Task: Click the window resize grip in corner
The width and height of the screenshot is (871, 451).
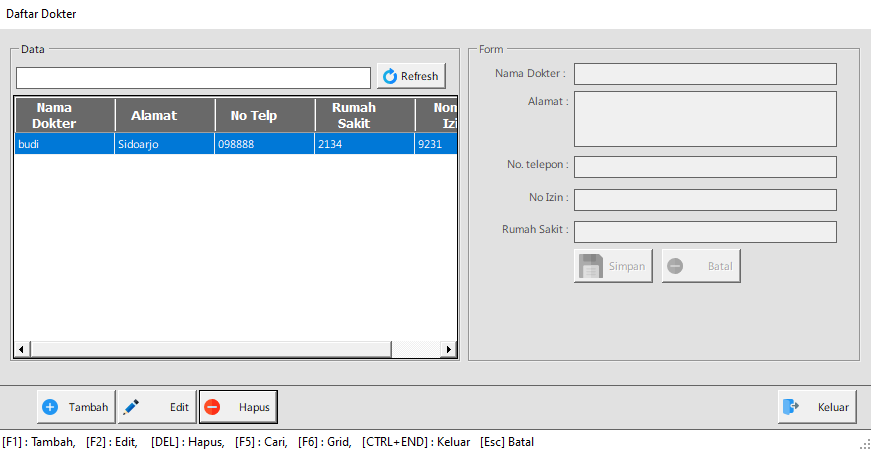Action: pyautogui.click(x=865, y=444)
